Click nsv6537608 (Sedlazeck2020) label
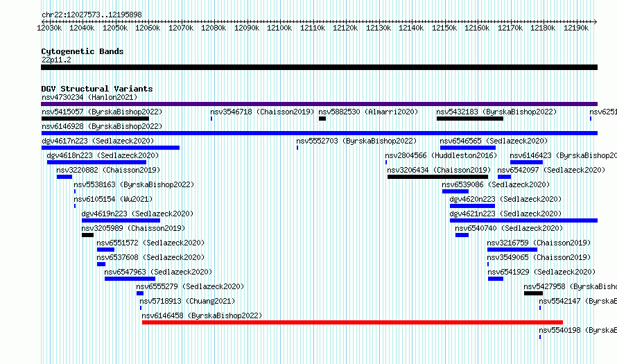Screen dimensions: 617x364 (x=150, y=257)
